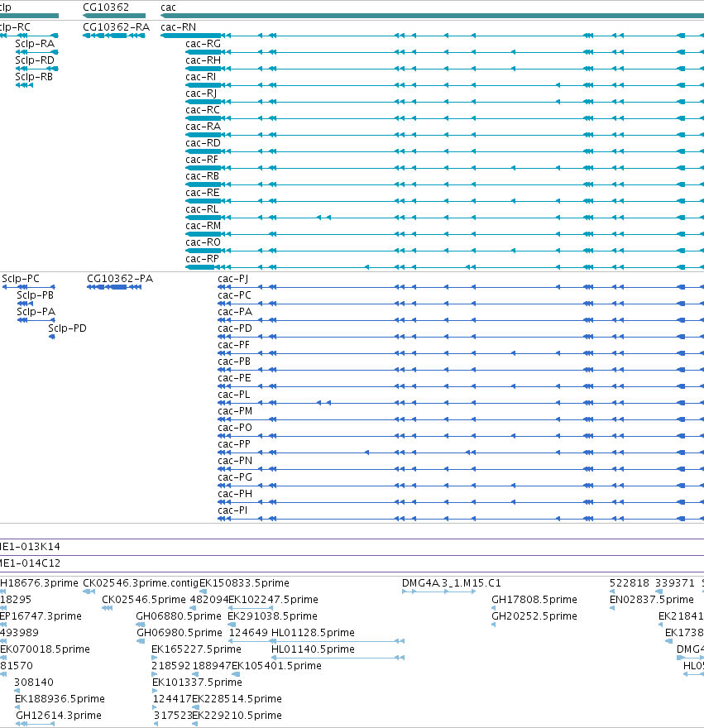
Task: Click the CG10362-RA transcript label
Action: [x=116, y=27]
